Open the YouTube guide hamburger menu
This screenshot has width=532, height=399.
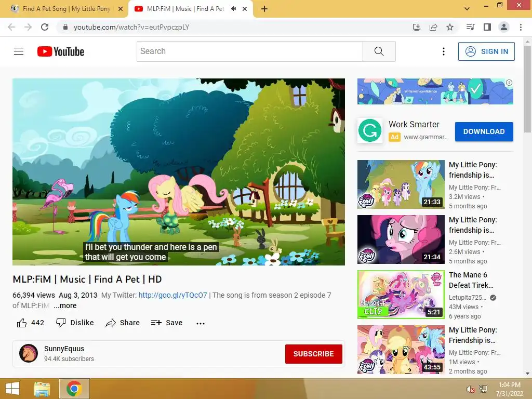[19, 51]
